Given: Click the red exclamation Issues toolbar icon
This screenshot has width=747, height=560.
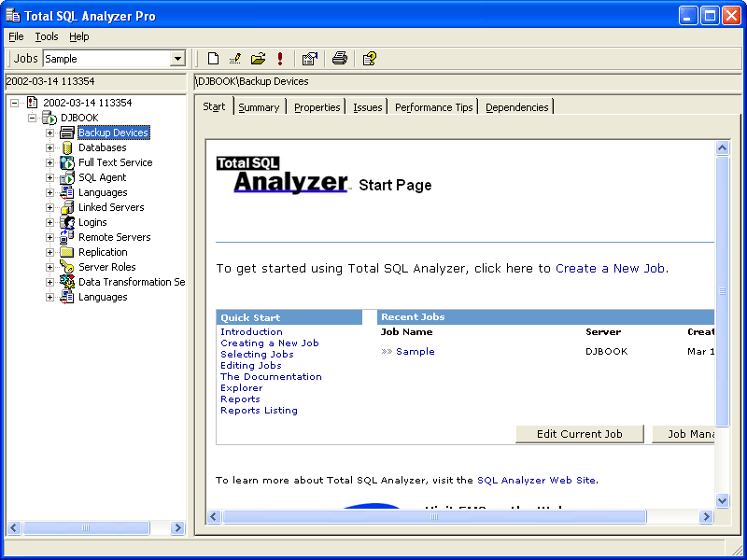Looking at the screenshot, I should tap(280, 59).
